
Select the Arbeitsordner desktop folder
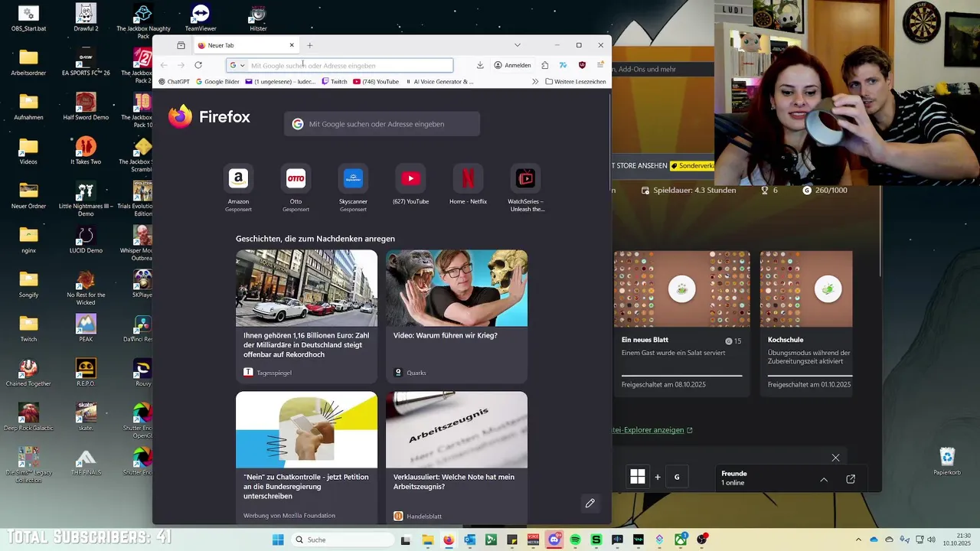(x=28, y=63)
